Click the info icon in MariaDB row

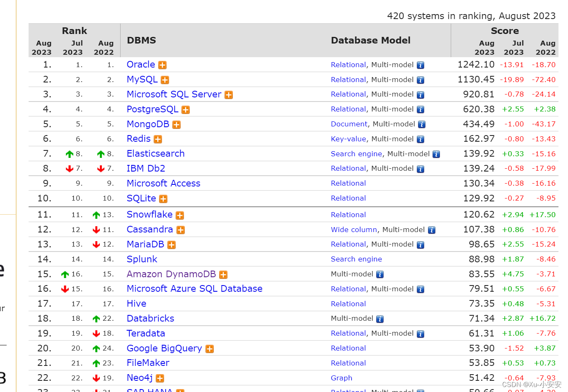(x=421, y=245)
